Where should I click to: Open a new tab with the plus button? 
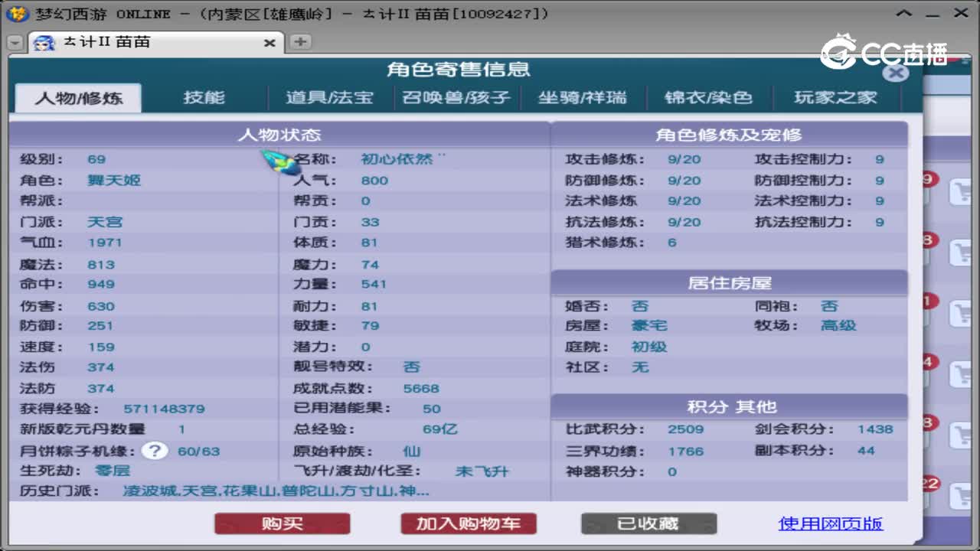point(300,42)
